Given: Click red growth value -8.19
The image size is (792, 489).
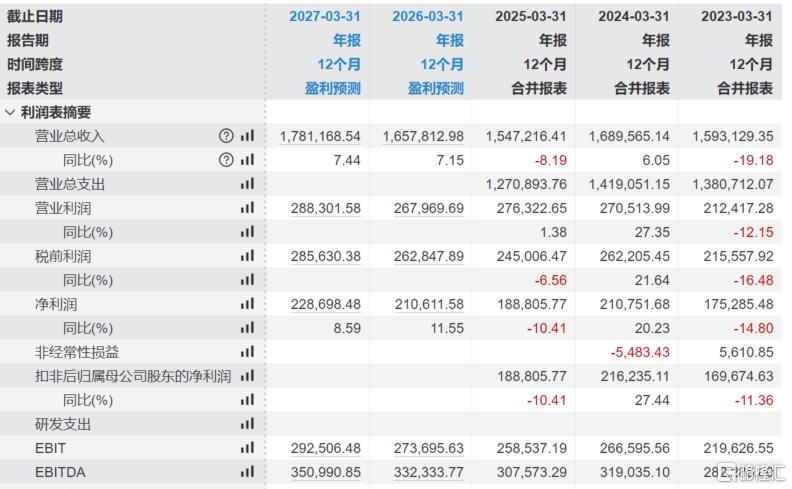Looking at the screenshot, I should (551, 160).
